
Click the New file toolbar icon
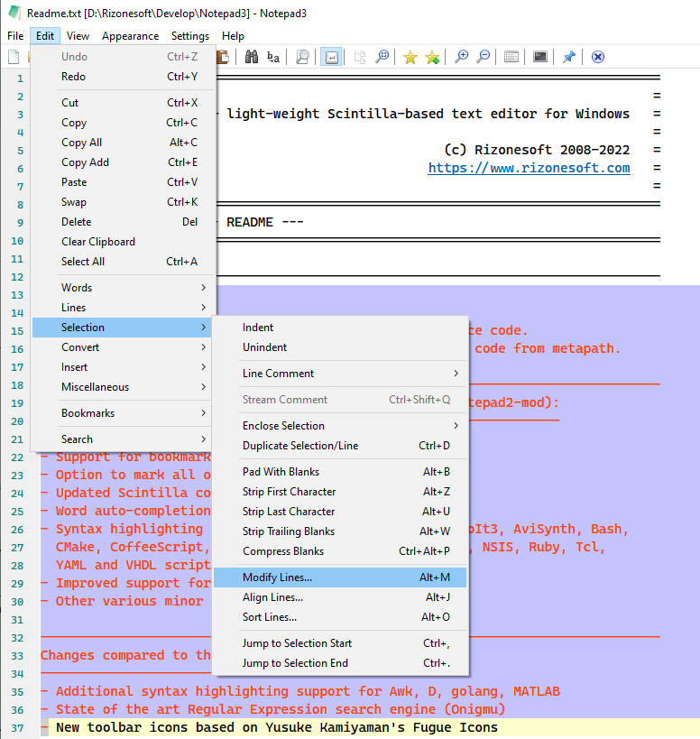[x=14, y=57]
